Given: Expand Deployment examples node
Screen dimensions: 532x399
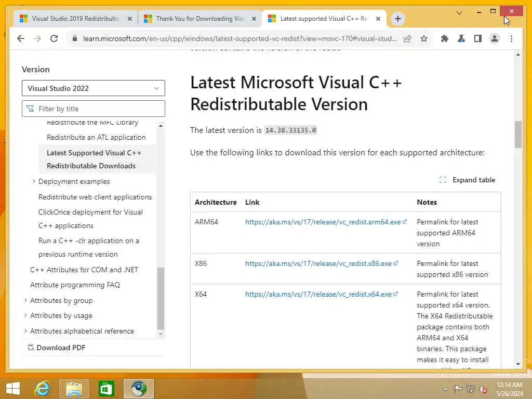Looking at the screenshot, I should click(34, 181).
